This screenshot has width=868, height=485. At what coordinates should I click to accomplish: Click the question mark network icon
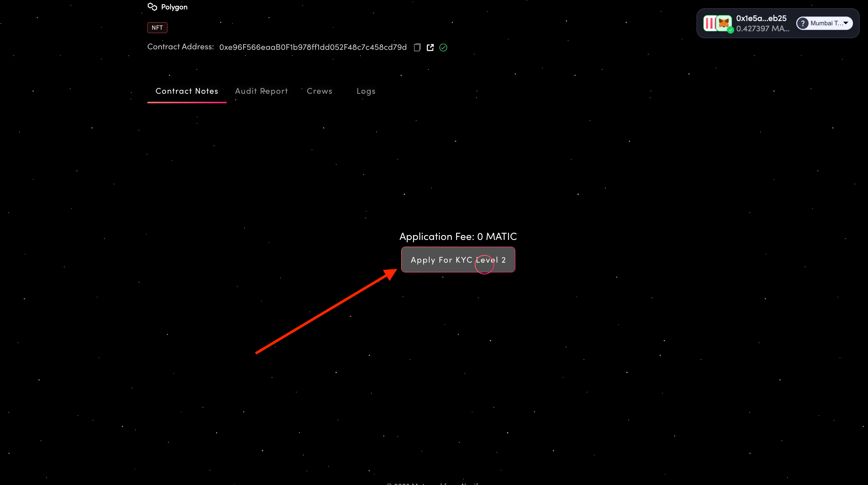click(x=803, y=23)
